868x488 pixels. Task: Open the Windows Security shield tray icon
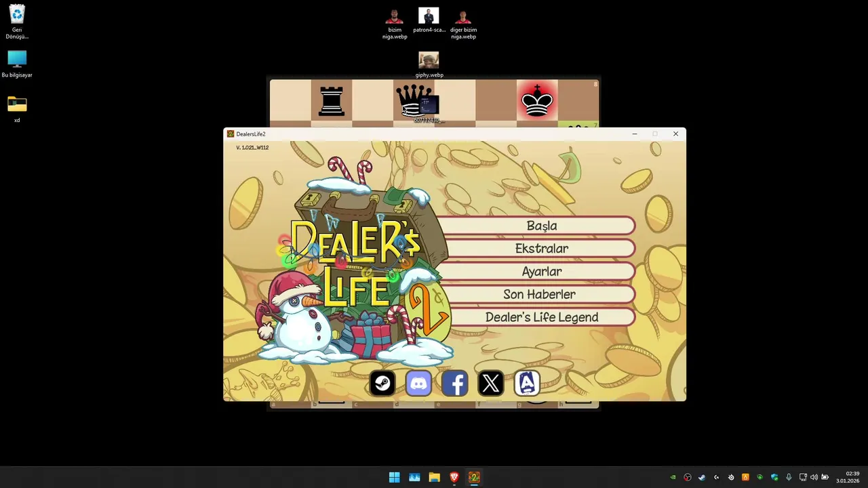pyautogui.click(x=774, y=477)
